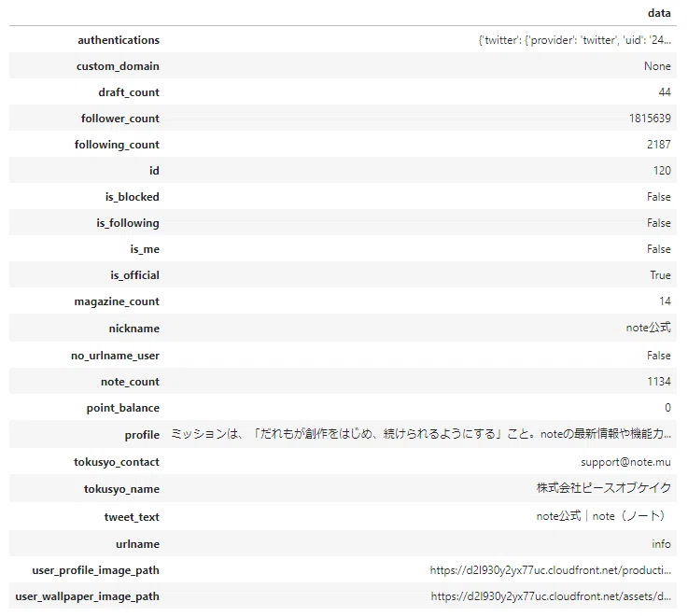Select the 'no_urlname_user' row label
688x616 pixels.
[115, 356]
